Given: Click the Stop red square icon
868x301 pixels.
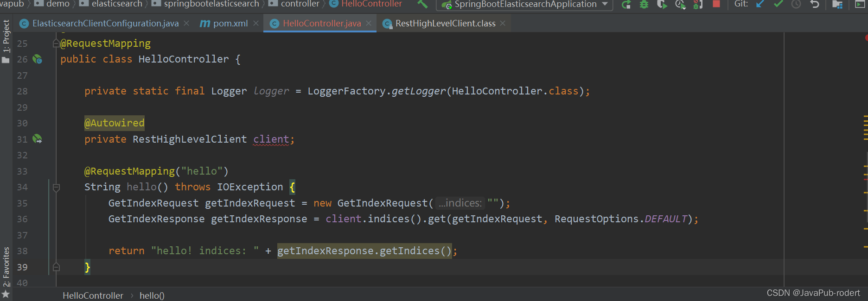Looking at the screenshot, I should pyautogui.click(x=716, y=4).
